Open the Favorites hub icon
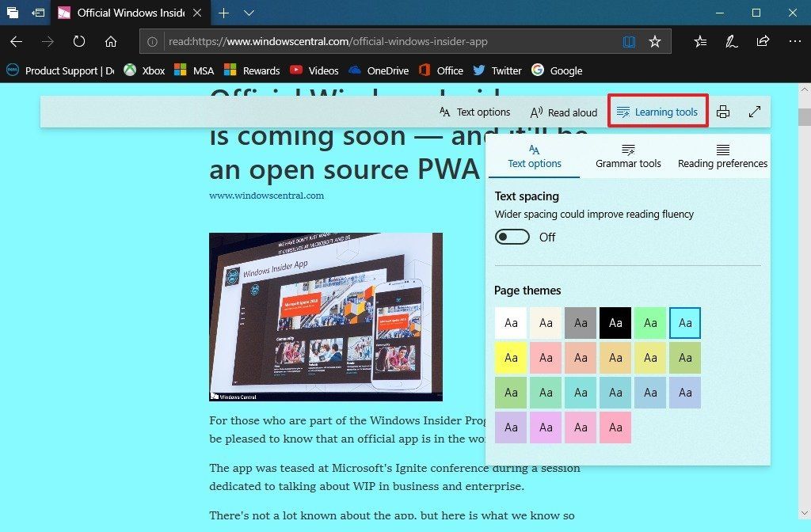The image size is (811, 532). click(x=700, y=41)
